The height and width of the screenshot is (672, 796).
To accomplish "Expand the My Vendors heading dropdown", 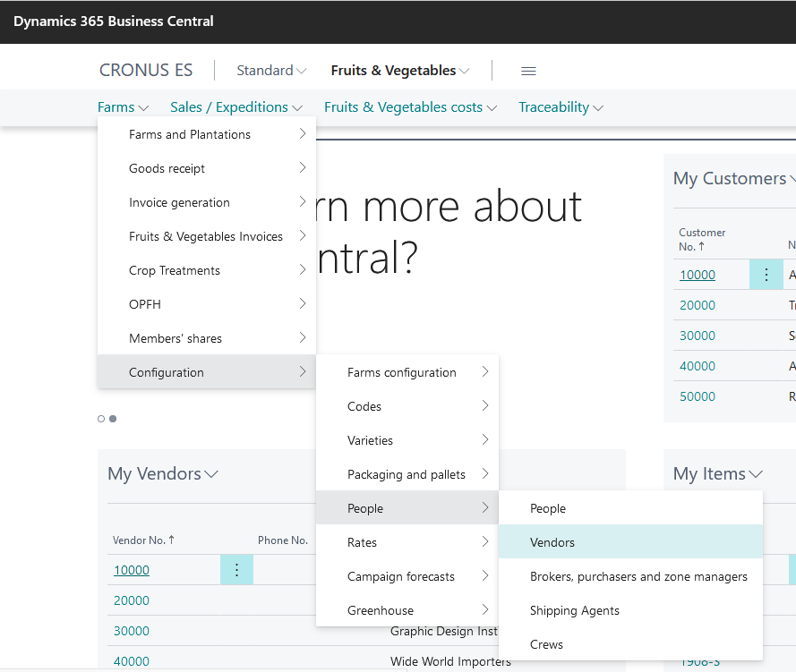I will 163,473.
